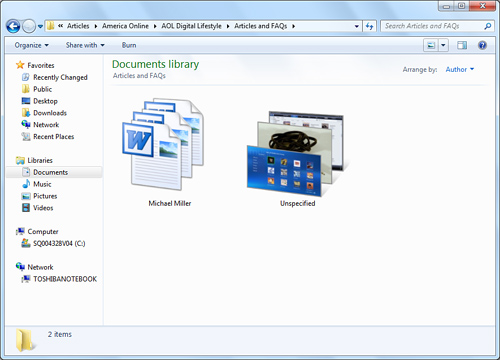Viewport: 500px width, 360px height.
Task: Open TOSHIBANOTEBOOK network computer
Action: (65, 279)
